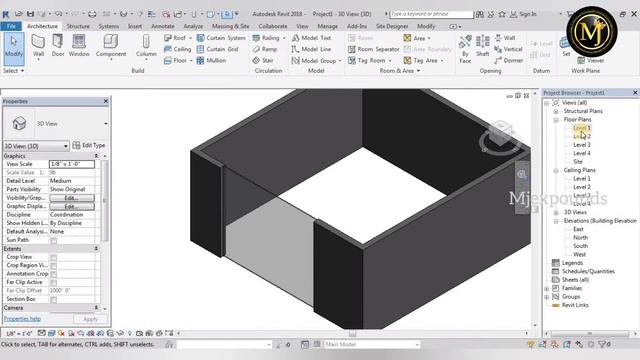Choose the Curtain System tool

tap(221, 38)
